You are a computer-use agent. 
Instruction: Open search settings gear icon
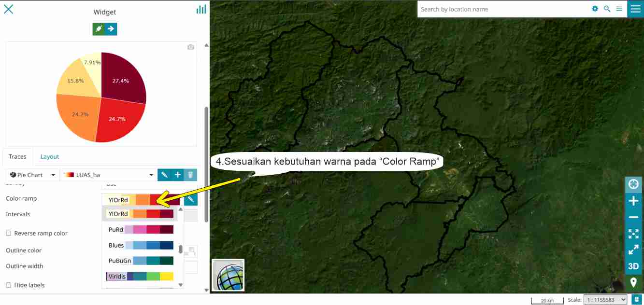click(595, 9)
